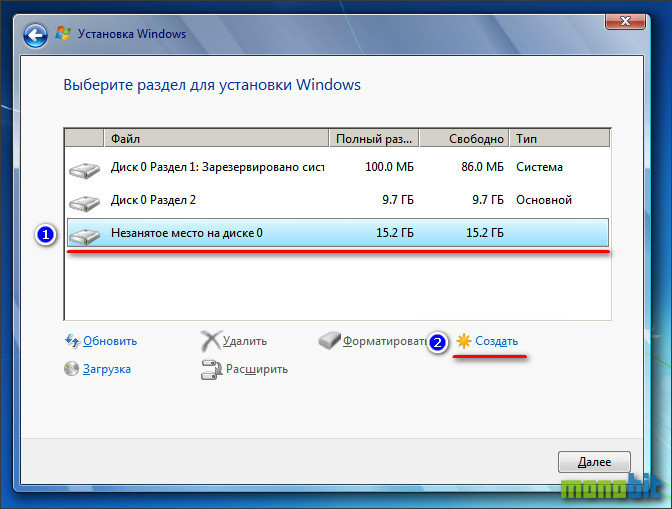
Task: Select the Диск 0 Раздел 2 row
Action: [x=338, y=200]
